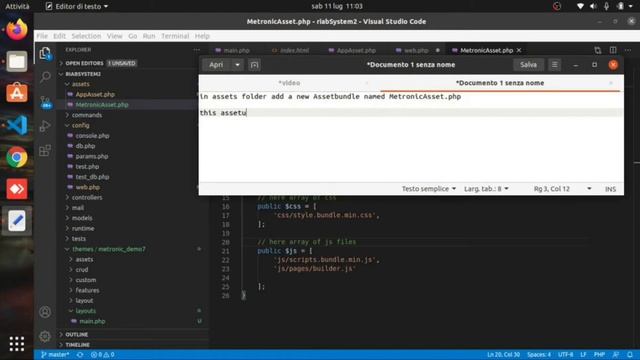640x360 pixels.
Task: Collapse the config folder
Action: click(x=80, y=125)
